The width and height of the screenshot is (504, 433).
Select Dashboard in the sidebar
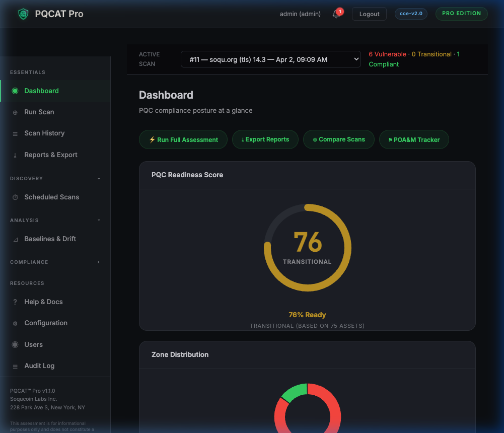(41, 91)
